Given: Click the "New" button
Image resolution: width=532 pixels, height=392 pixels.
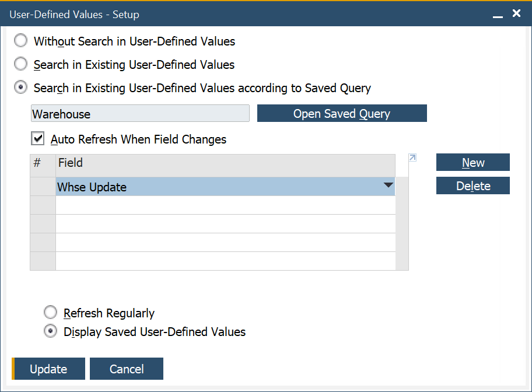Looking at the screenshot, I should click(x=473, y=162).
